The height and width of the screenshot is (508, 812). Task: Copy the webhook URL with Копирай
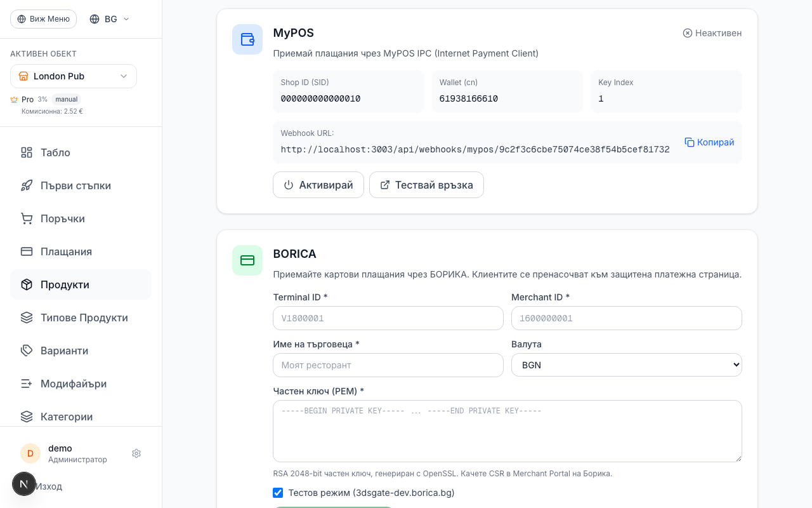coord(709,142)
